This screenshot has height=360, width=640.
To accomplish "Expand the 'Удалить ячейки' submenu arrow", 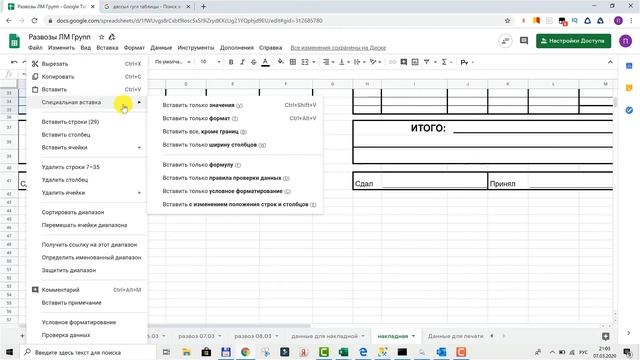I will 139,193.
